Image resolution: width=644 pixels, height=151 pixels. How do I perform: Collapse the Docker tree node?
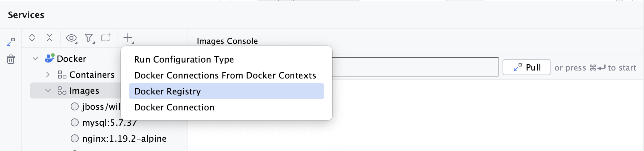coord(35,59)
